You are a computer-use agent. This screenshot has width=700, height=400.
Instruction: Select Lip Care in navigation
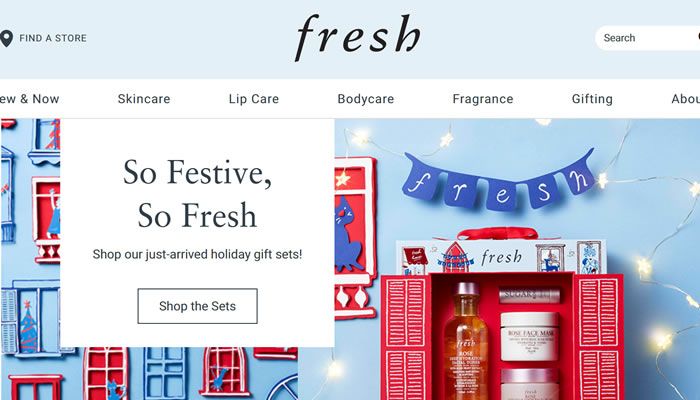pyautogui.click(x=254, y=99)
